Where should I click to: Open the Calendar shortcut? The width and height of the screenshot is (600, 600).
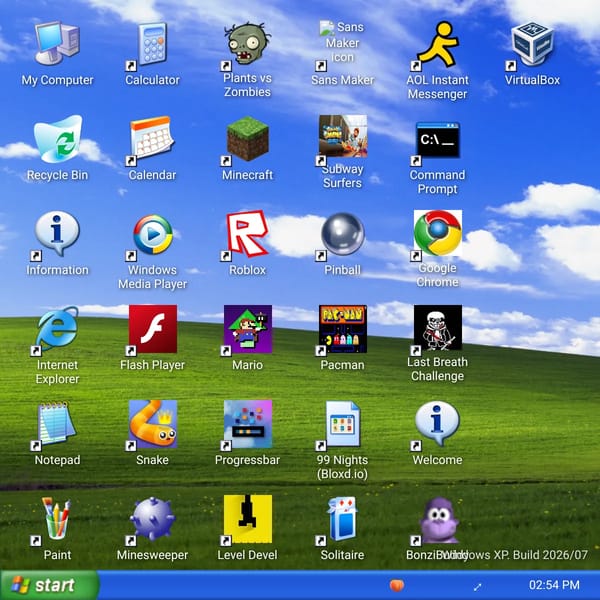(x=152, y=138)
